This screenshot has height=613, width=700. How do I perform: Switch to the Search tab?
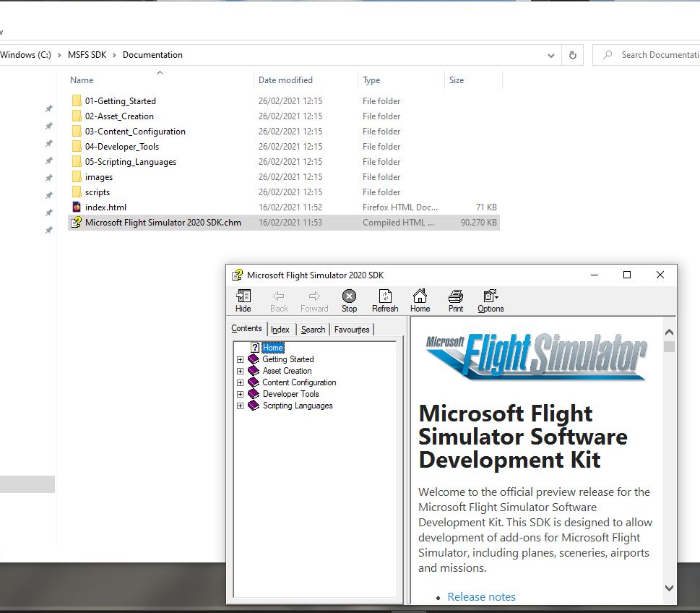coord(313,330)
